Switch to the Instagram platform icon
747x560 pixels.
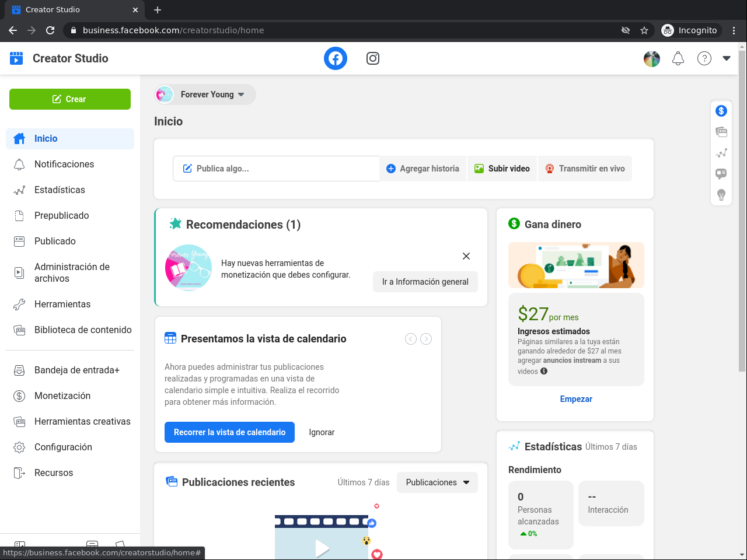click(x=373, y=58)
